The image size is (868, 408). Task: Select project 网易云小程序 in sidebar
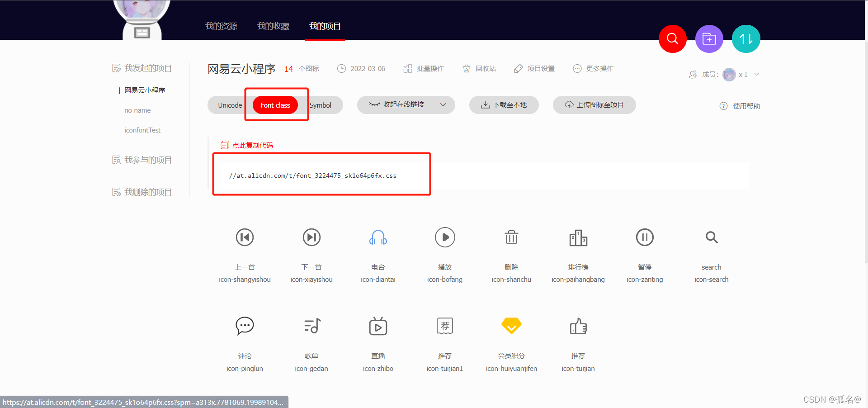coord(145,90)
